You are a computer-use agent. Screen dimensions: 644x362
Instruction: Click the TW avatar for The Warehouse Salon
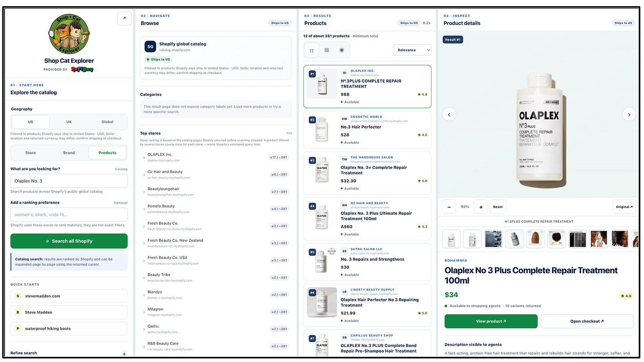click(345, 160)
